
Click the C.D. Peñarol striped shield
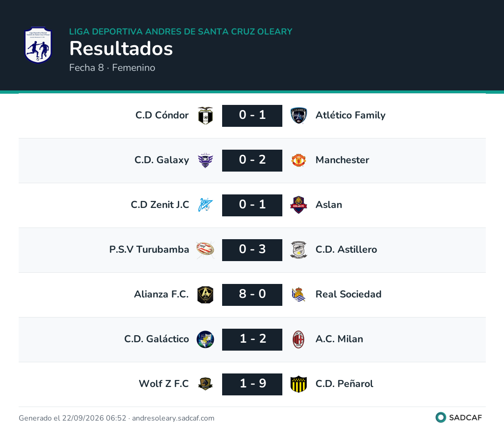point(299,384)
